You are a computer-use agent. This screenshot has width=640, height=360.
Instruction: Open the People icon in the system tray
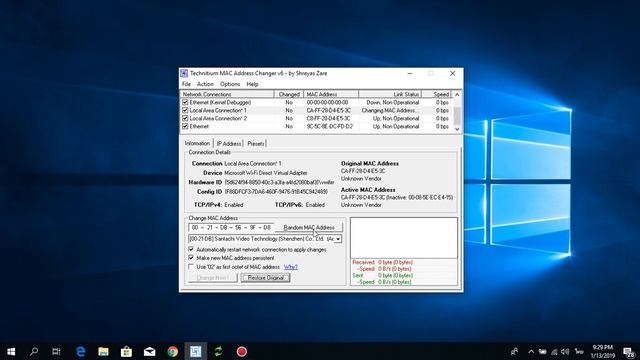pyautogui.click(x=514, y=351)
